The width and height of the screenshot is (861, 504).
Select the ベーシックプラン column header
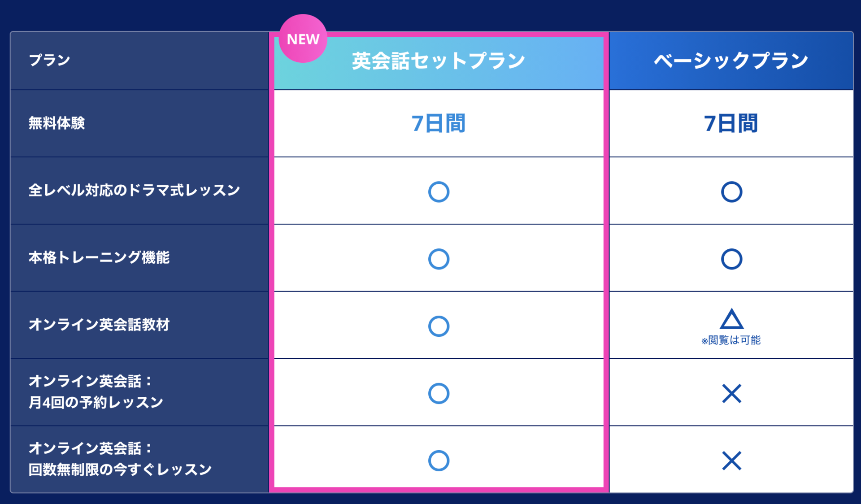pos(731,61)
